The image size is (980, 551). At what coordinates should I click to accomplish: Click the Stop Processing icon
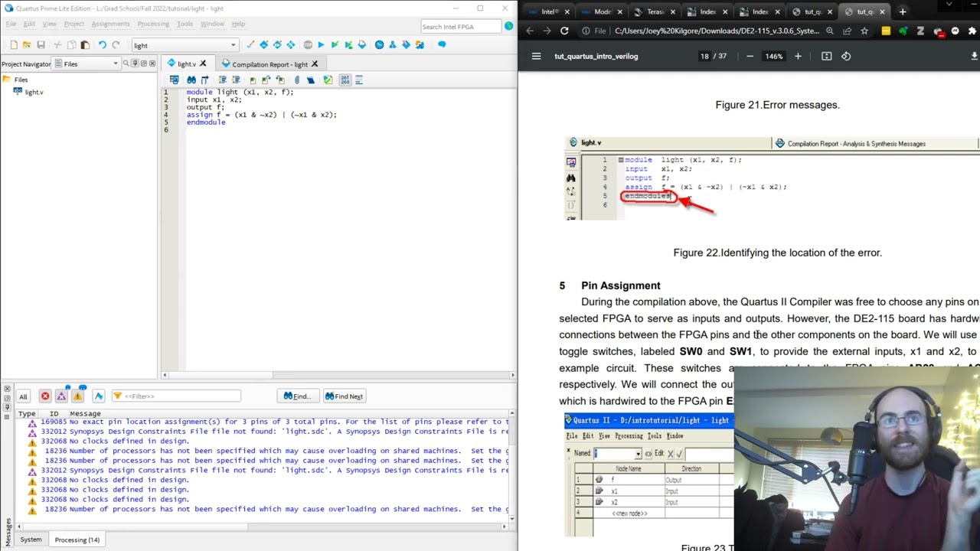point(308,45)
